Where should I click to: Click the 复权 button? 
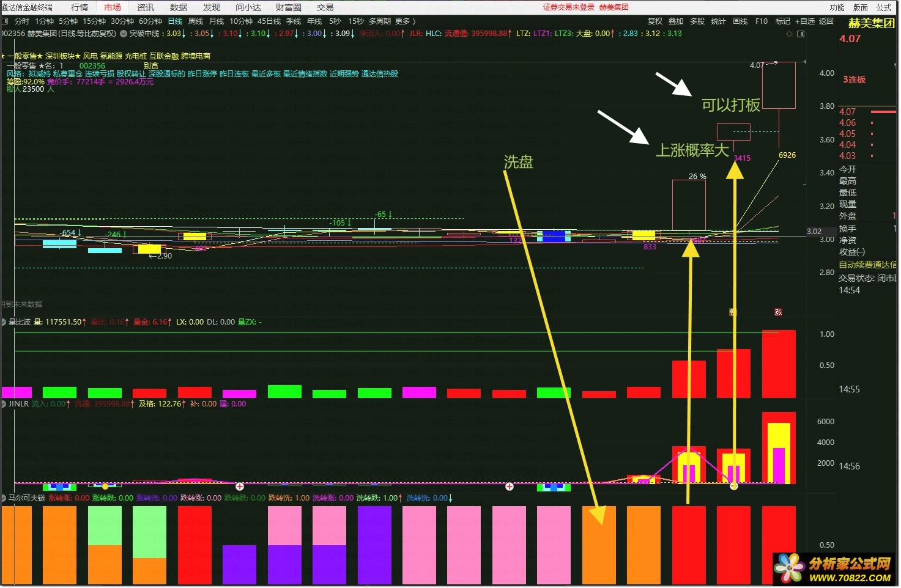point(655,21)
